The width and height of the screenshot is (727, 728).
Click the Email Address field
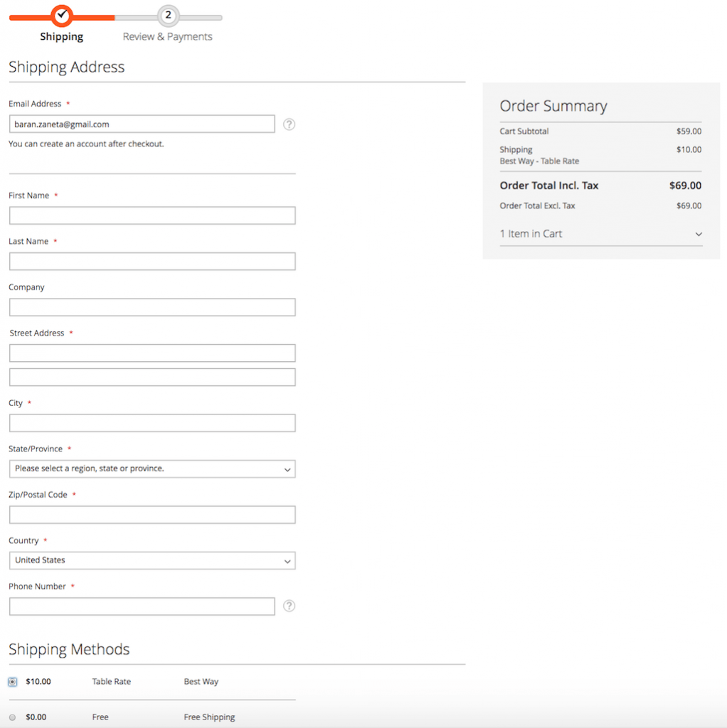tap(142, 124)
